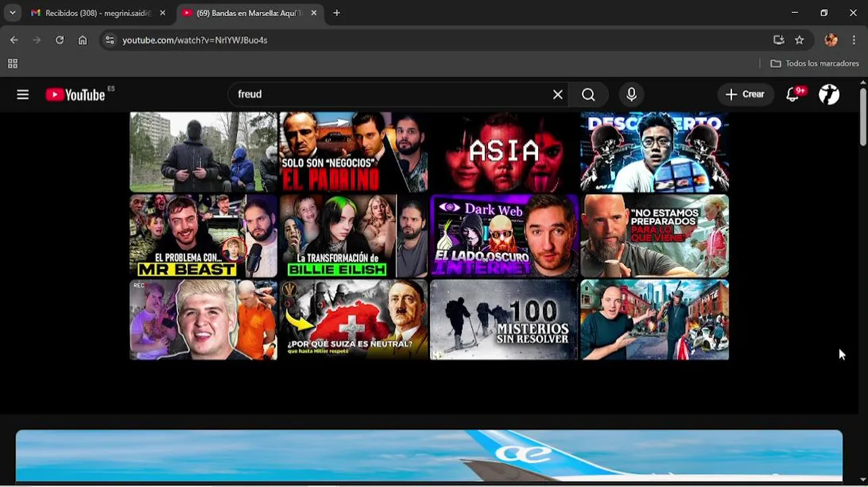Open the 100 Misterios sin resolver thumbnail

pyautogui.click(x=504, y=319)
